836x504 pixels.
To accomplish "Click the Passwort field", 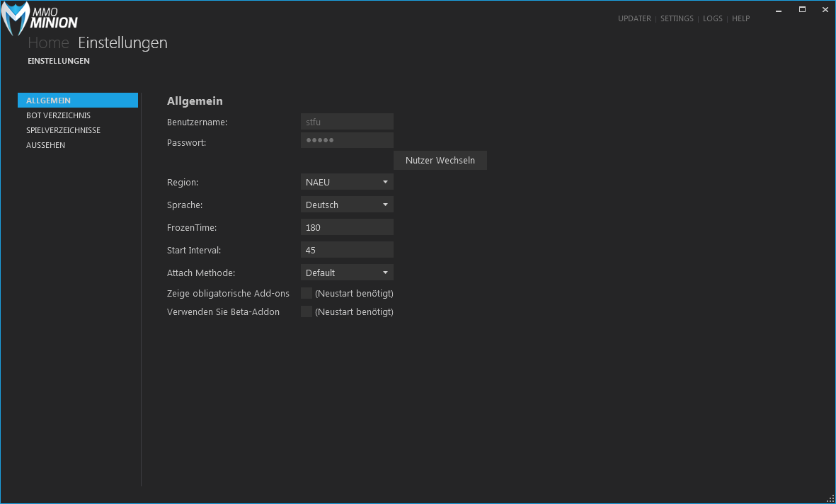I will click(x=347, y=140).
